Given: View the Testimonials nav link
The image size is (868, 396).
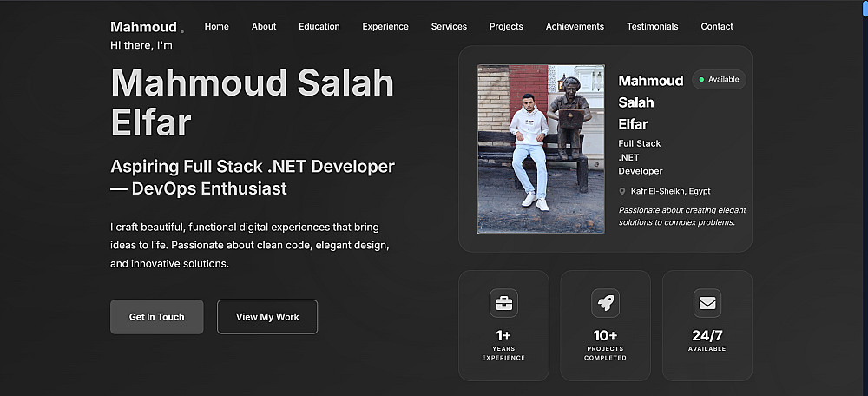Looking at the screenshot, I should tap(652, 27).
